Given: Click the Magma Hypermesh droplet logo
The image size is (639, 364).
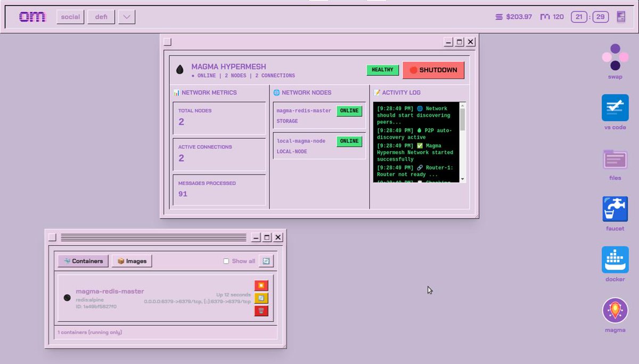Looking at the screenshot, I should pos(180,70).
